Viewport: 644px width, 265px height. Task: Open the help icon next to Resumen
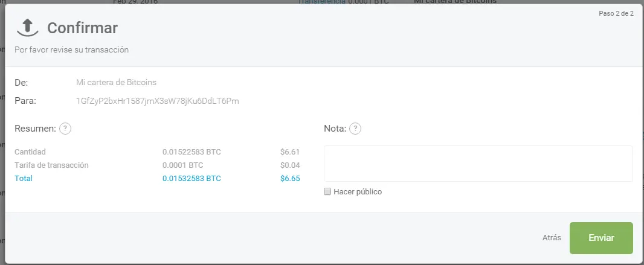pyautogui.click(x=66, y=129)
